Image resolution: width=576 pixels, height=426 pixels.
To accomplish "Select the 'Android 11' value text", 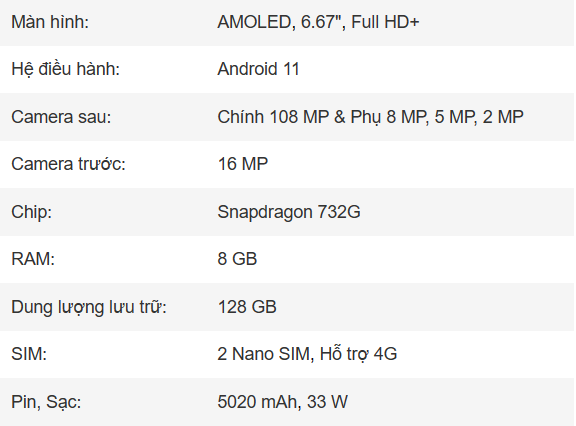I will 259,69.
